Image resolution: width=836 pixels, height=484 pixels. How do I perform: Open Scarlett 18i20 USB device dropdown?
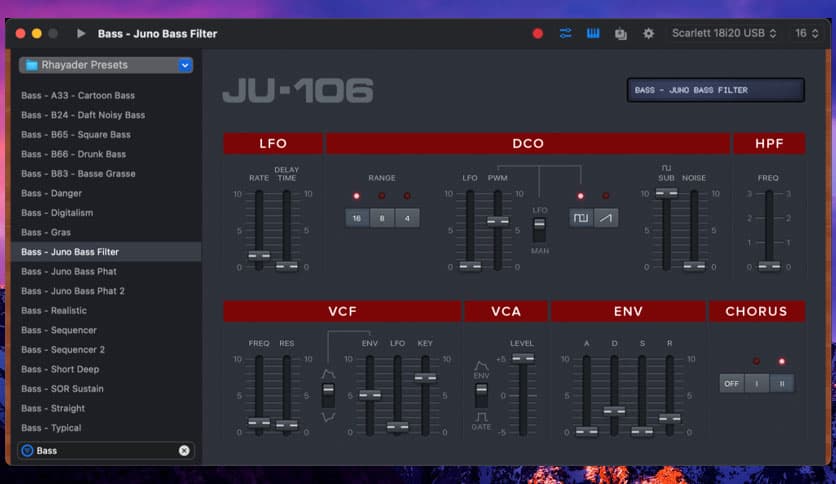click(x=724, y=33)
